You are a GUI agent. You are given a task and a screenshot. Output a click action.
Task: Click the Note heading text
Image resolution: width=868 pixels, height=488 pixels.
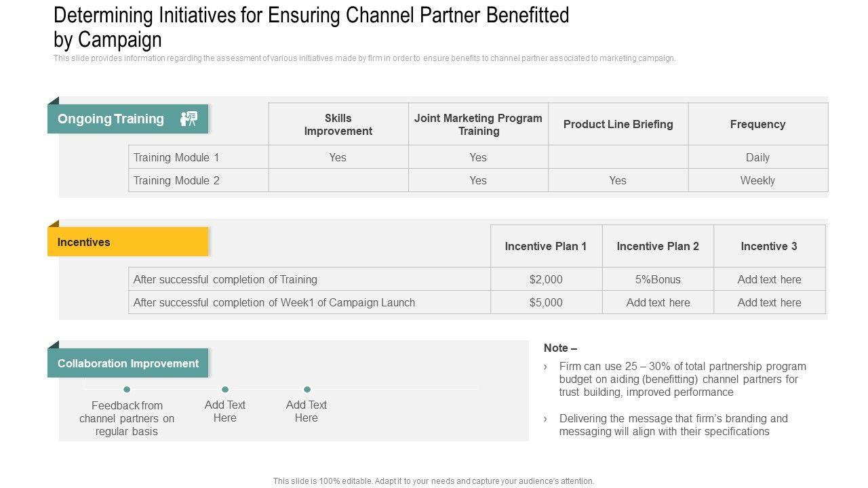tap(560, 348)
